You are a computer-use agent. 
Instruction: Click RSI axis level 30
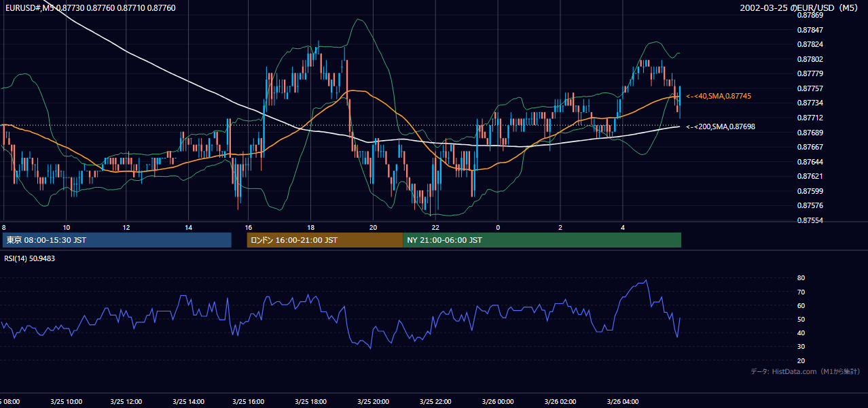click(801, 346)
